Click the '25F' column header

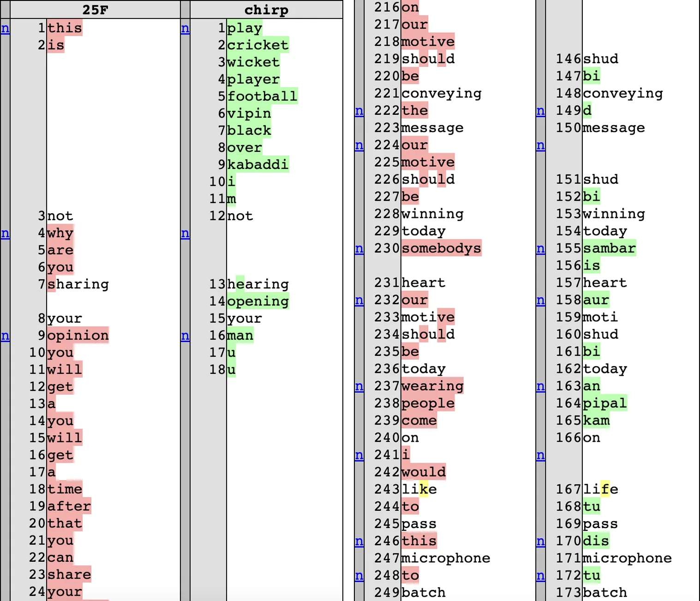pyautogui.click(x=95, y=10)
